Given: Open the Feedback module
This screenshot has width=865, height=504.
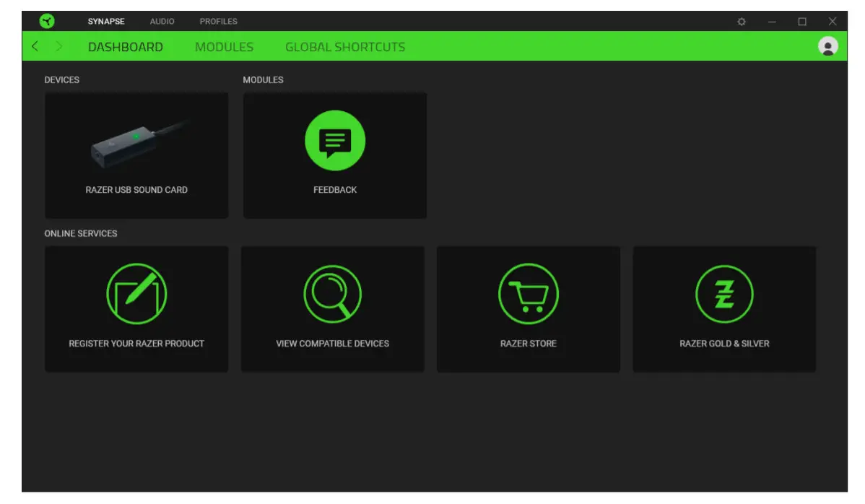Looking at the screenshot, I should click(334, 155).
